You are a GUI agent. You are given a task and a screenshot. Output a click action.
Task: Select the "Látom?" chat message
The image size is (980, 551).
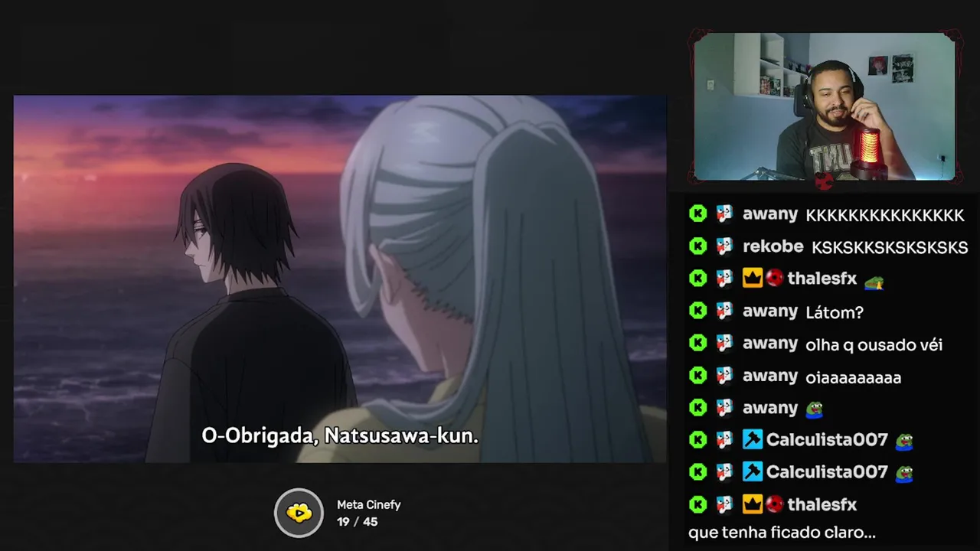click(x=835, y=312)
